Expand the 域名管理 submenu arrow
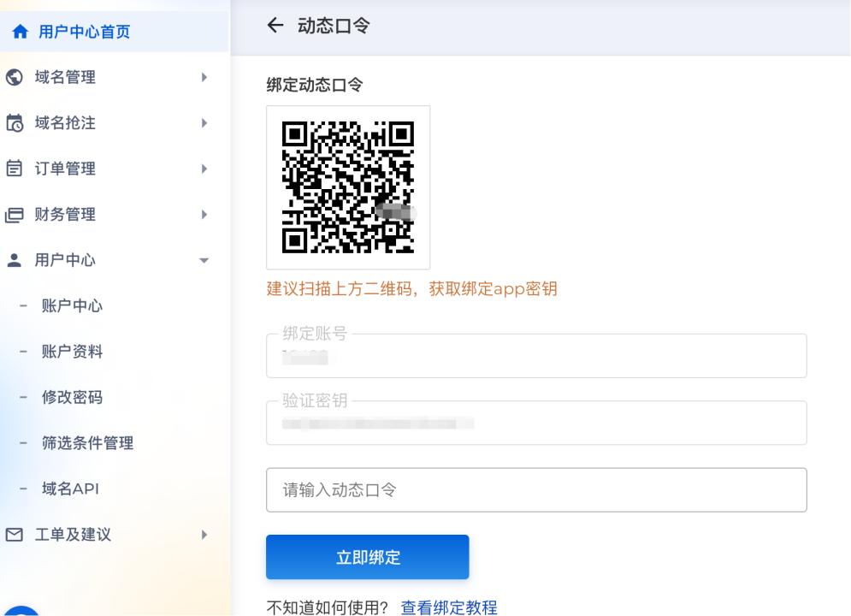851x616 pixels. point(204,77)
